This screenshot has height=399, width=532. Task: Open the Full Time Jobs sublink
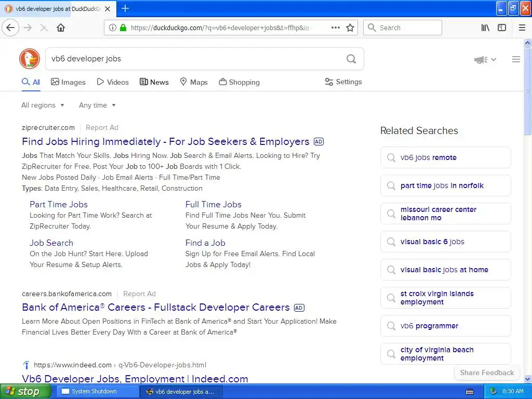pyautogui.click(x=214, y=204)
